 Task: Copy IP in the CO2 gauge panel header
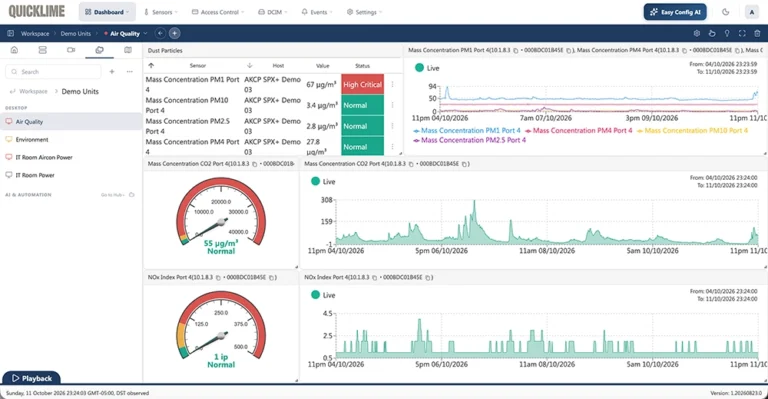click(x=255, y=164)
